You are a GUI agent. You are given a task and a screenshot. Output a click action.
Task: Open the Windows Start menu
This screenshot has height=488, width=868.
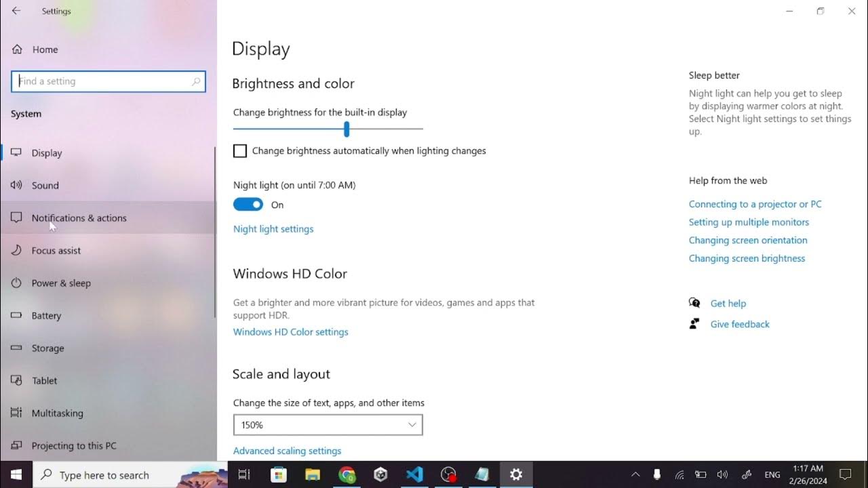[x=16, y=474]
